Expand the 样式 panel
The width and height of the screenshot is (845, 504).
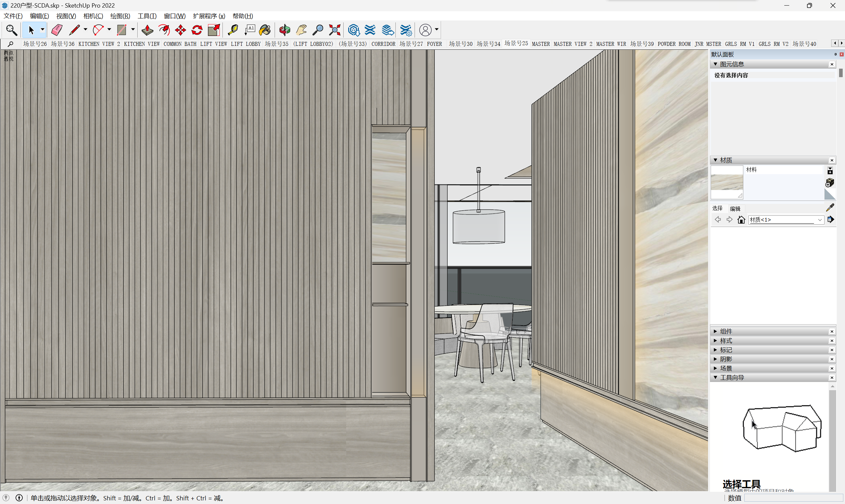pos(715,340)
